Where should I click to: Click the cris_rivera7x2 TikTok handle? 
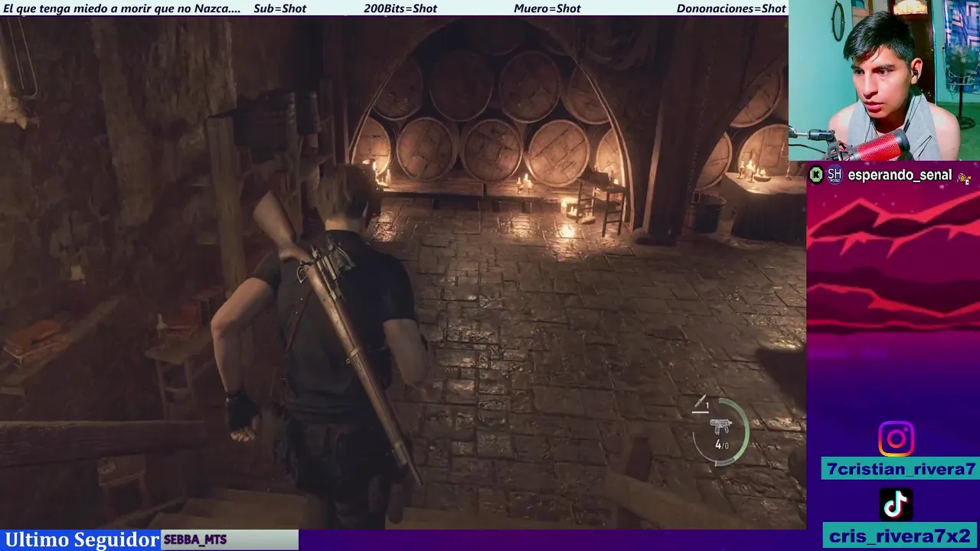[x=900, y=536]
